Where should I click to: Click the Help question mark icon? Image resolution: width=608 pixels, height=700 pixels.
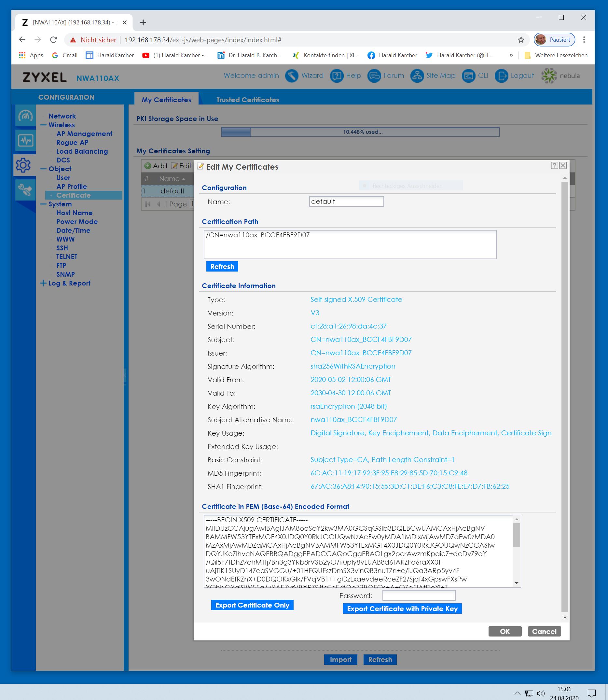click(336, 76)
